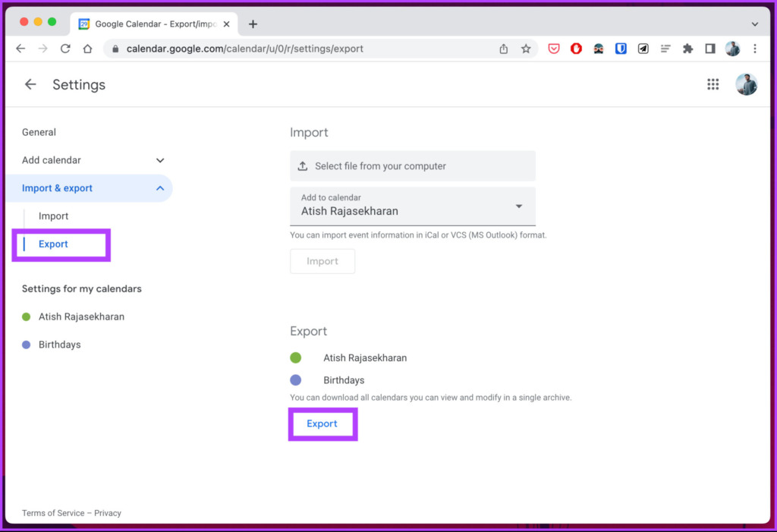Click the greyed Import button
The image size is (777, 532).
tap(322, 261)
